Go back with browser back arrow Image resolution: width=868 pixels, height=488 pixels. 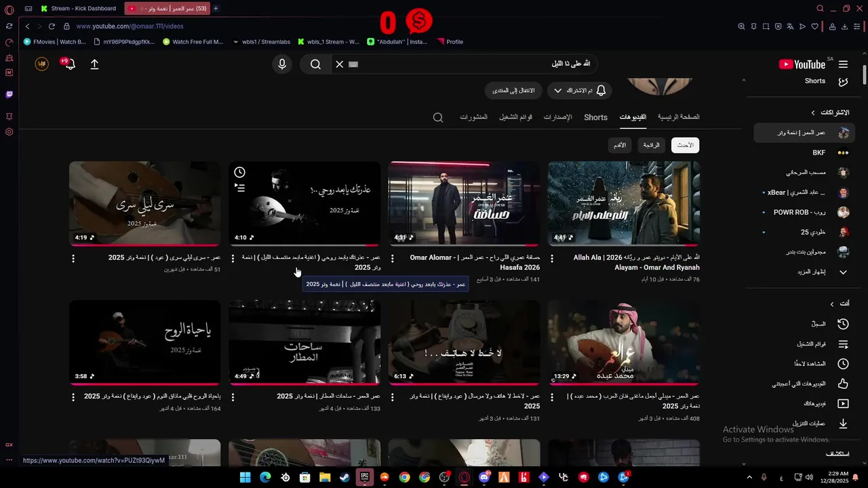(27, 26)
